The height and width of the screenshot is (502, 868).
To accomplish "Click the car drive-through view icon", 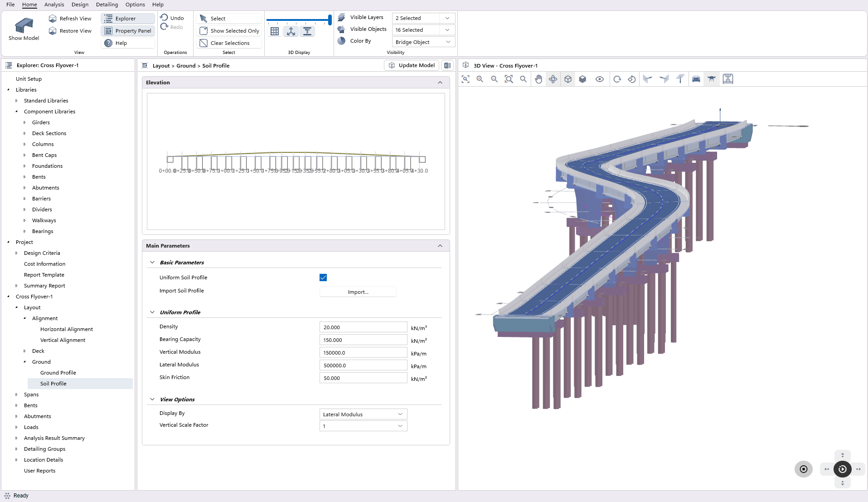I will [x=696, y=79].
